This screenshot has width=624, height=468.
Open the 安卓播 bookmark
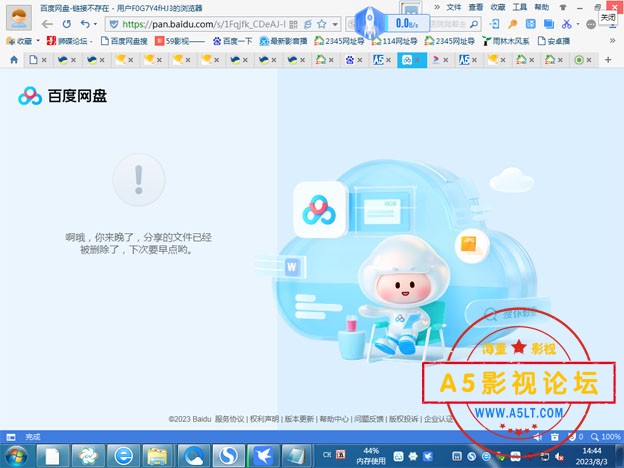[x=554, y=41]
